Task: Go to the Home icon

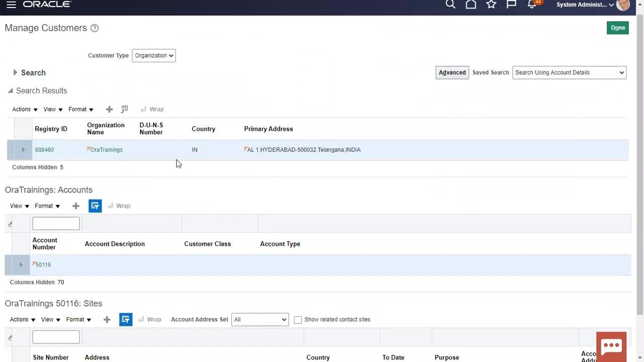Action: click(471, 5)
